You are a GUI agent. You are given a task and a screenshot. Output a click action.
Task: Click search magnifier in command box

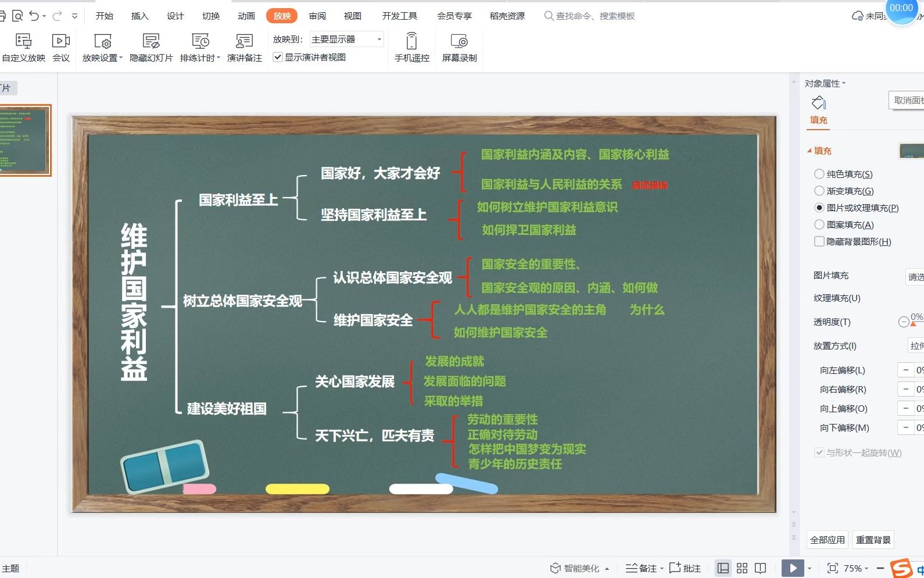tap(549, 16)
